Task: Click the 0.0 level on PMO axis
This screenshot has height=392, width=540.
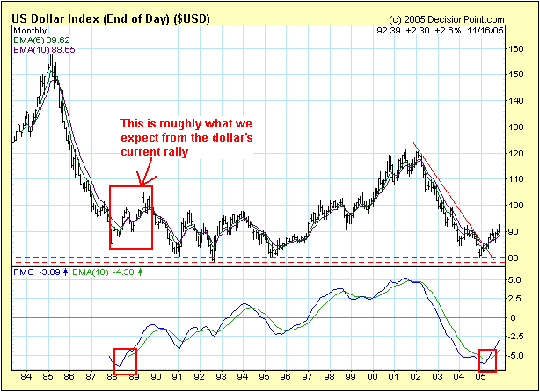Action: tap(515, 317)
